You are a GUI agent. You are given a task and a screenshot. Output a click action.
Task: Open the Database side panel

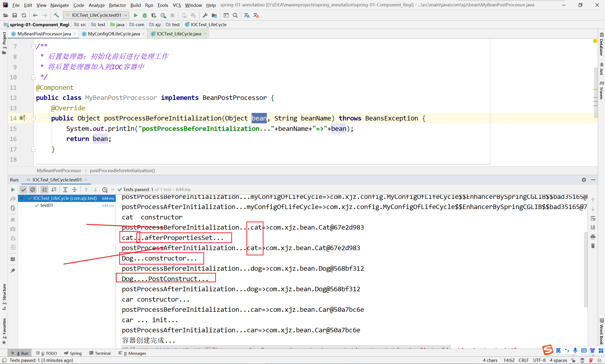(601, 44)
